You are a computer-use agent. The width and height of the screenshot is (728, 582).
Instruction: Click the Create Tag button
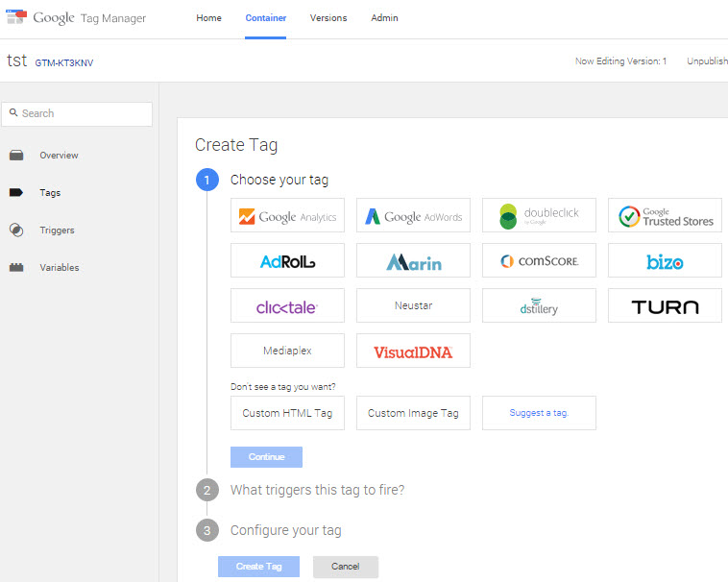tap(258, 567)
